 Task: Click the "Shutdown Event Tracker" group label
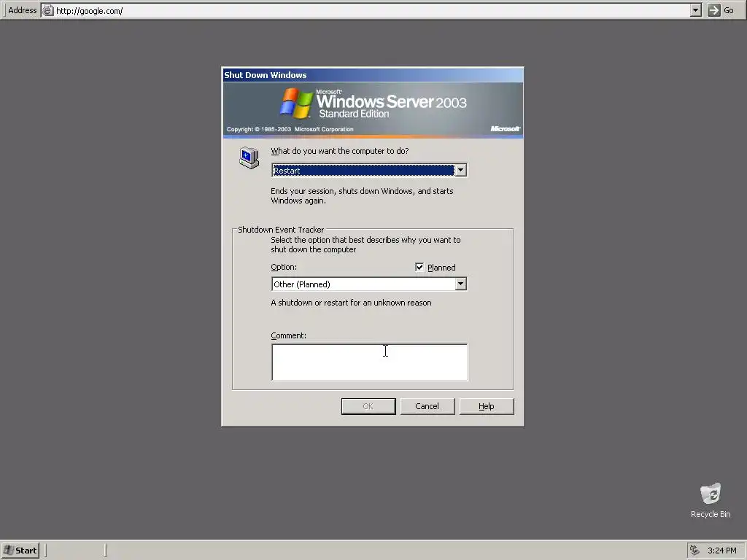click(281, 230)
